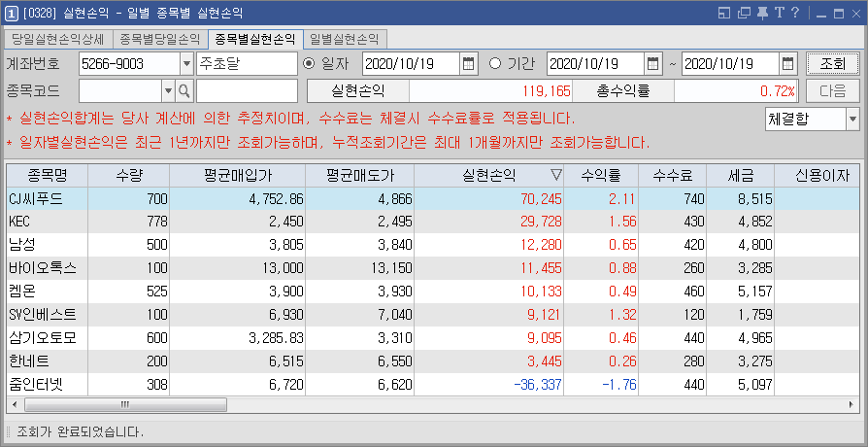Select the 일자 radio button
Screen dimensions: 868x447
(309, 64)
